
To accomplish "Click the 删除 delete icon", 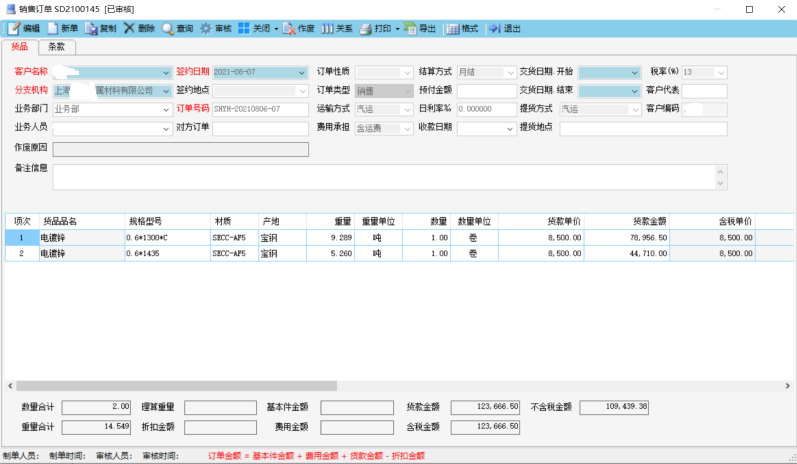I will [129, 28].
